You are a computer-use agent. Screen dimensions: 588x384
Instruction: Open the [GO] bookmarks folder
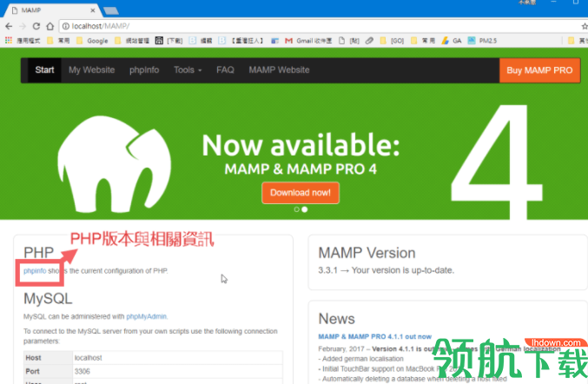(392, 41)
